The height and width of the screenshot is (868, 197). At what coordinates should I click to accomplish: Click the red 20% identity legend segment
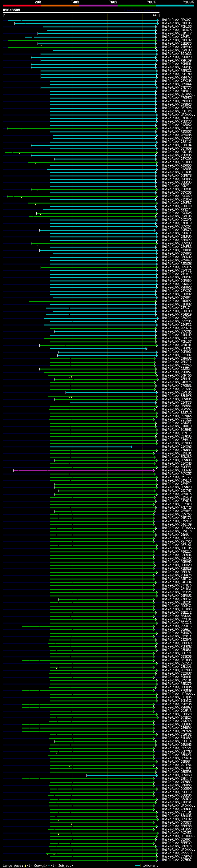[22, 6]
